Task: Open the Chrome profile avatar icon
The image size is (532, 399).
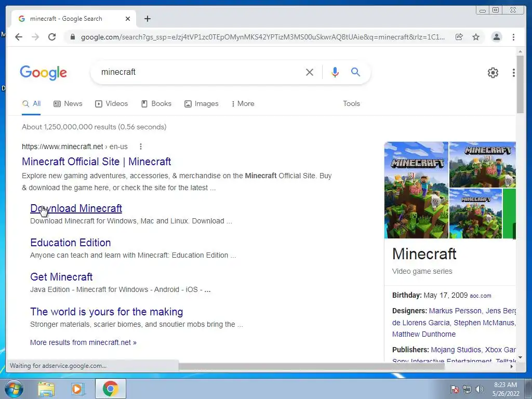Action: tap(496, 37)
